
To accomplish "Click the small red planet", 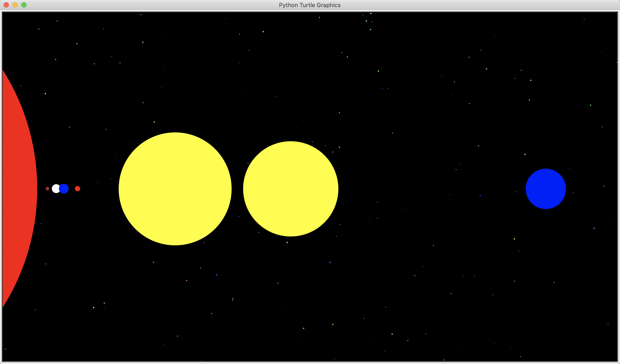I will tap(77, 189).
